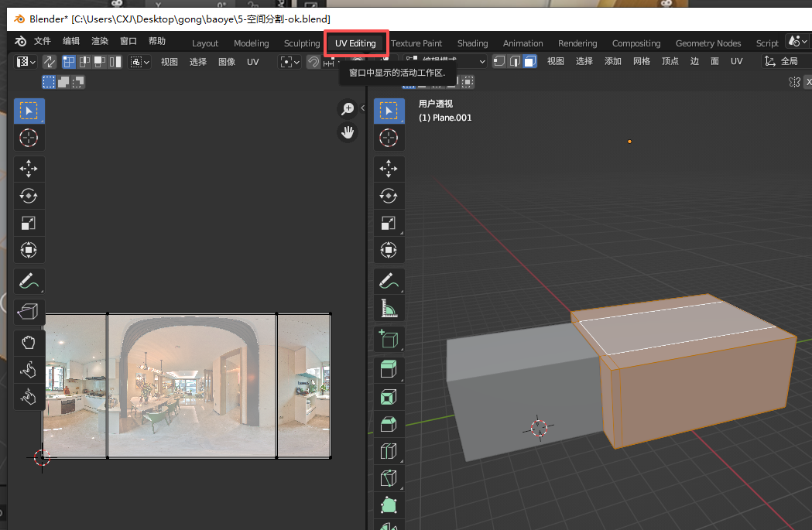The height and width of the screenshot is (530, 812).
Task: Switch to the Shading workspace tab
Action: click(x=472, y=43)
